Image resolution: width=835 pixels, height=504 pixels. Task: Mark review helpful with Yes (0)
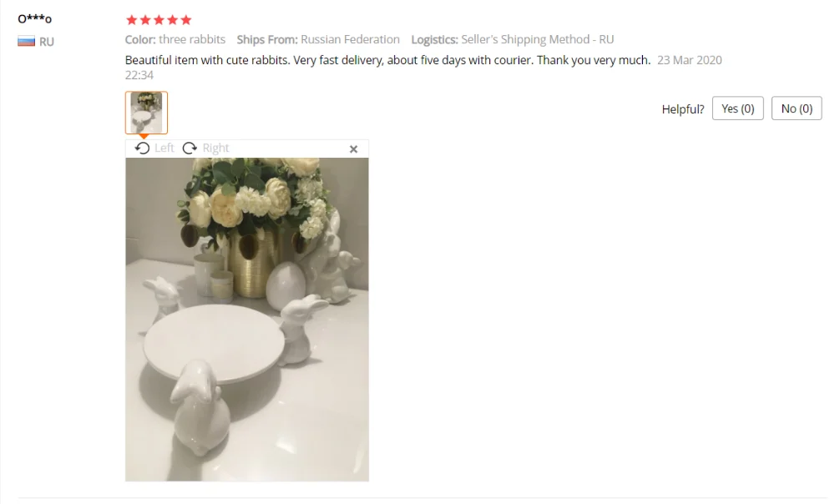point(737,108)
